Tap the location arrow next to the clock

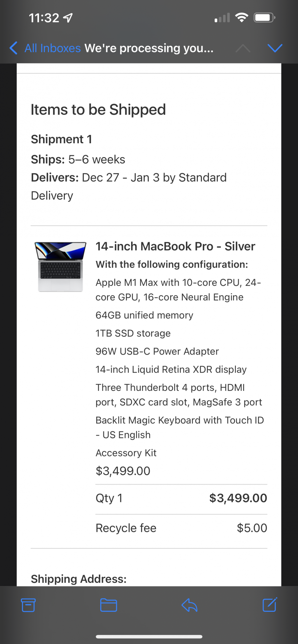point(68,17)
